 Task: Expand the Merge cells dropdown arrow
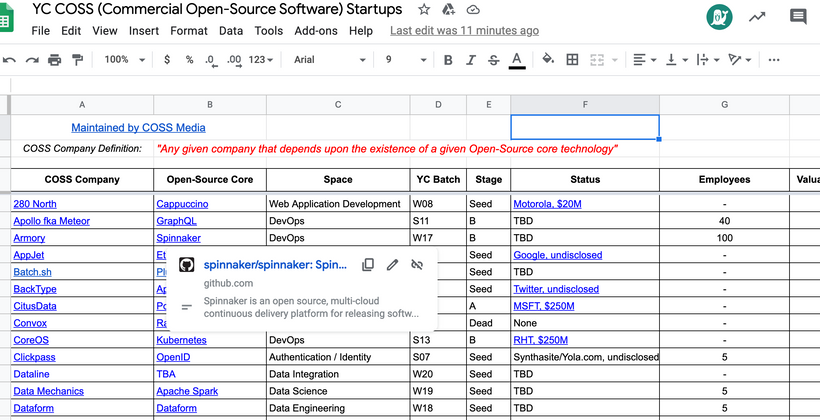click(x=614, y=60)
